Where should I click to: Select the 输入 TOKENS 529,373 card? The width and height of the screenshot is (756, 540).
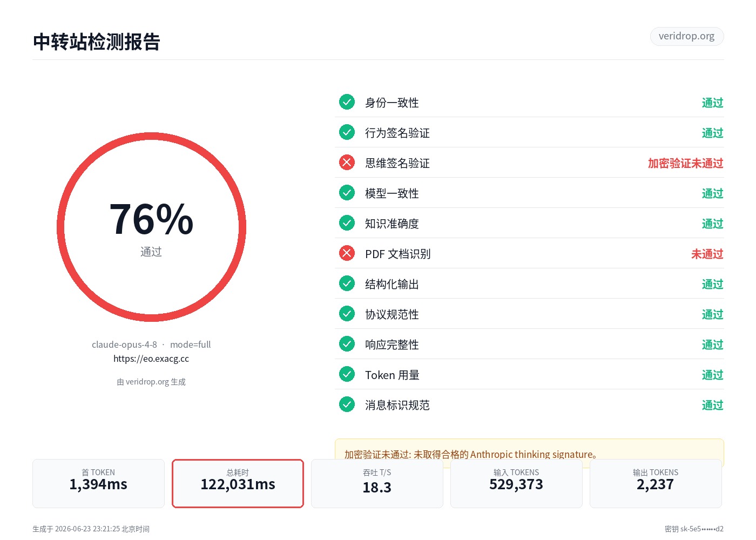click(x=516, y=483)
